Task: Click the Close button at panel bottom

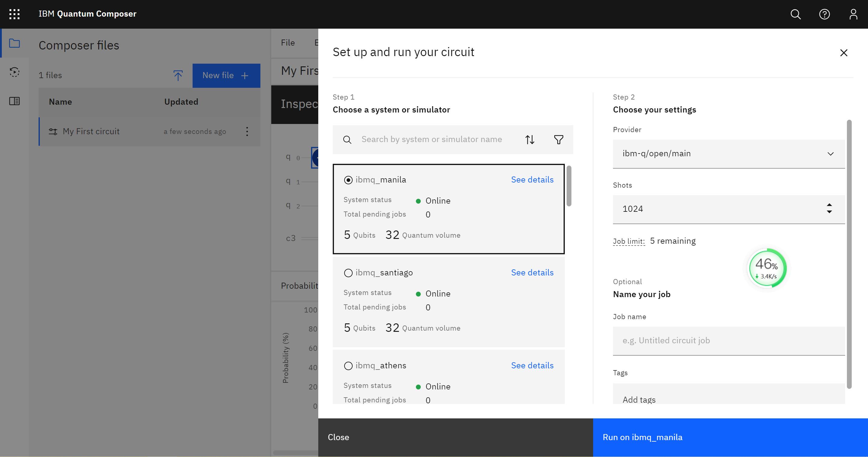Action: (x=455, y=437)
